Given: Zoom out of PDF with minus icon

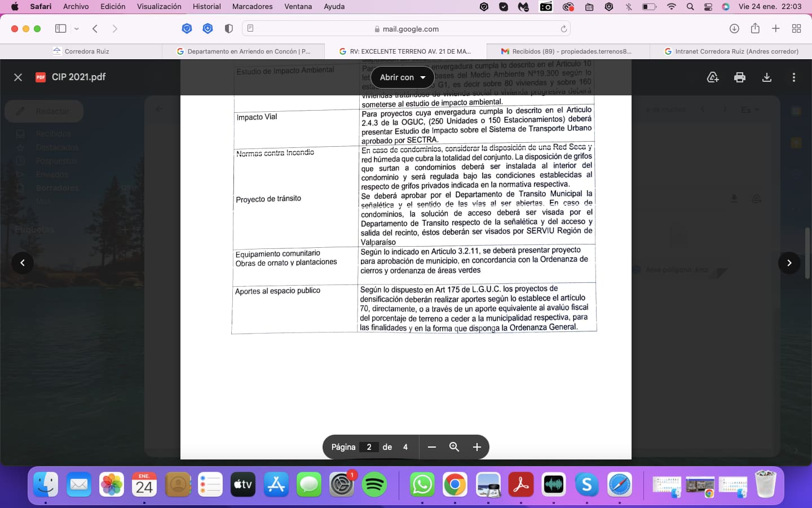Looking at the screenshot, I should 432,447.
